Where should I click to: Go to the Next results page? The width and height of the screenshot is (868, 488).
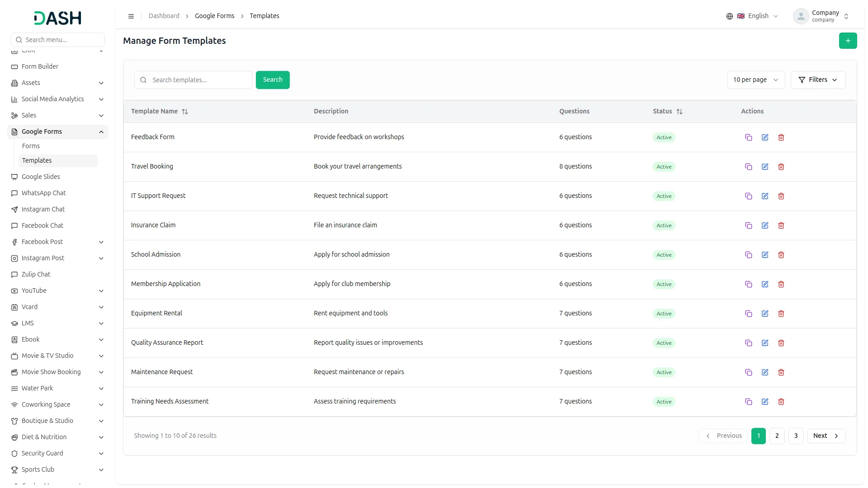[826, 436]
